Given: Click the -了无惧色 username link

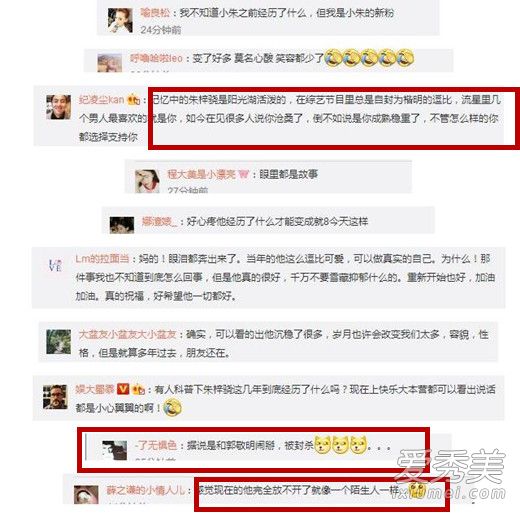Looking at the screenshot, I should point(156,445).
